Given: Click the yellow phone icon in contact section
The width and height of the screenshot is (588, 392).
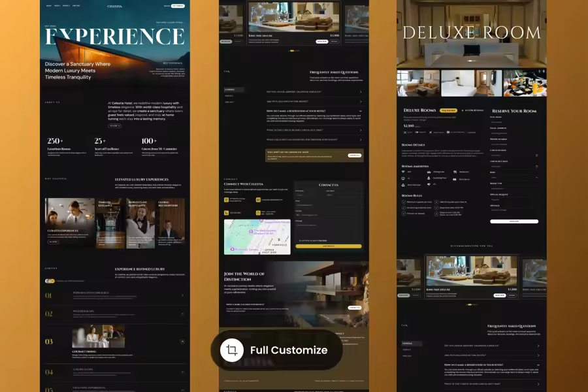Looking at the screenshot, I should [227, 212].
